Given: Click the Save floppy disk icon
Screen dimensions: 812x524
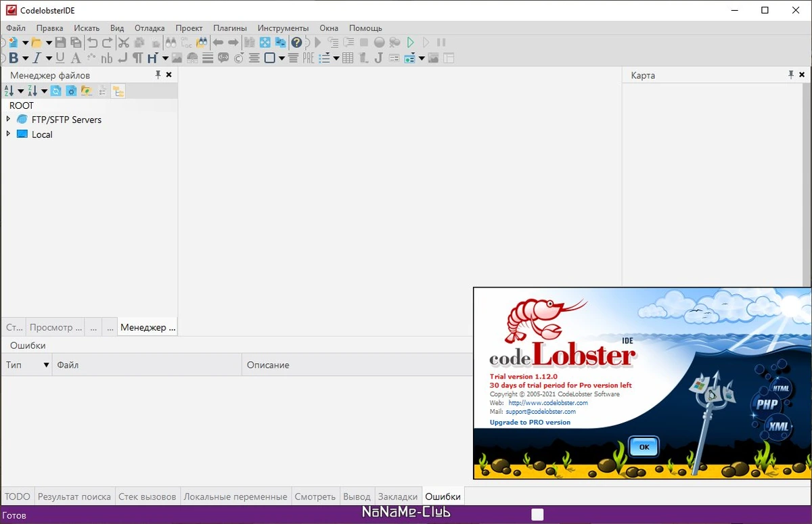Looking at the screenshot, I should [x=60, y=43].
